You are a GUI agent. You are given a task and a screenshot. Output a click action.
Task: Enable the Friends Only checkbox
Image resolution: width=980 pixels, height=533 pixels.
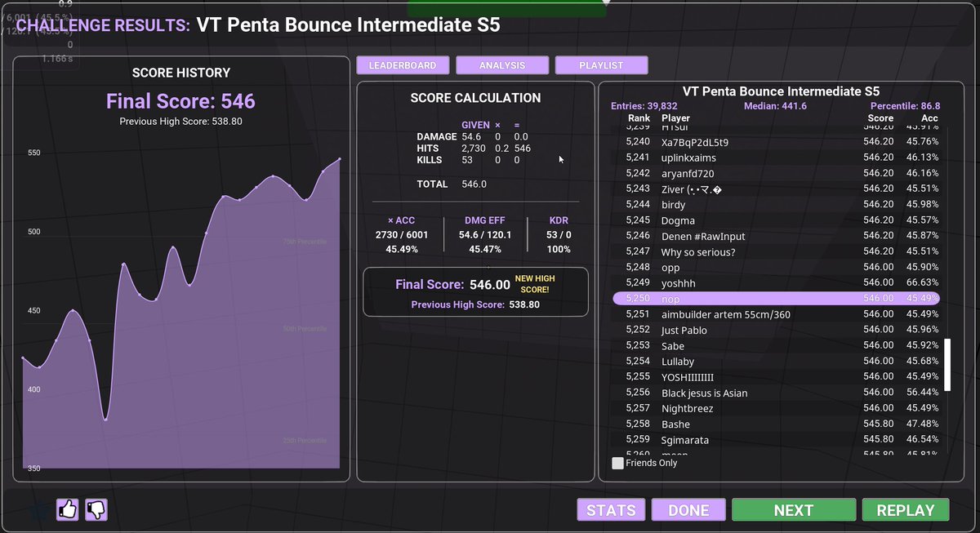(617, 463)
